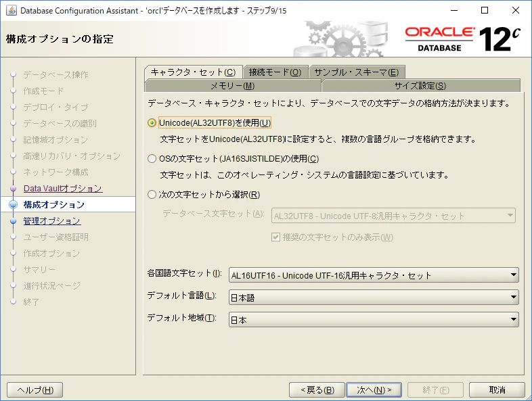The width and height of the screenshot is (532, 401).
Task: Click 作成オプション step label
Action: pyautogui.click(x=51, y=254)
